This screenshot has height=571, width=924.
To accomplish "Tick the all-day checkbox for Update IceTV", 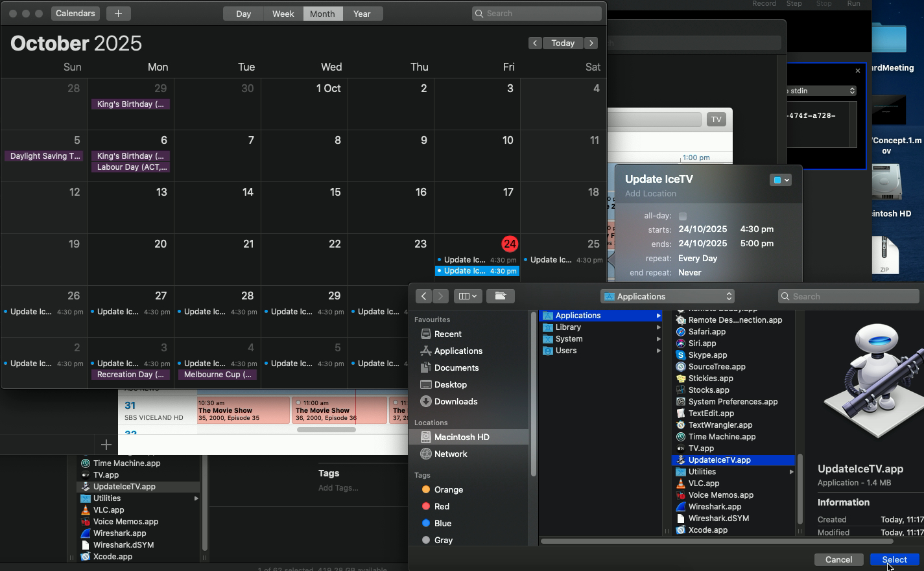I will [683, 216].
